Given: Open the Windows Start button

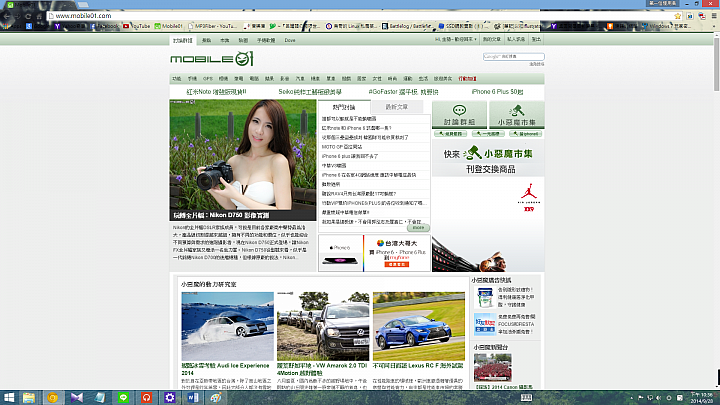Looking at the screenshot, I should pos(9,398).
